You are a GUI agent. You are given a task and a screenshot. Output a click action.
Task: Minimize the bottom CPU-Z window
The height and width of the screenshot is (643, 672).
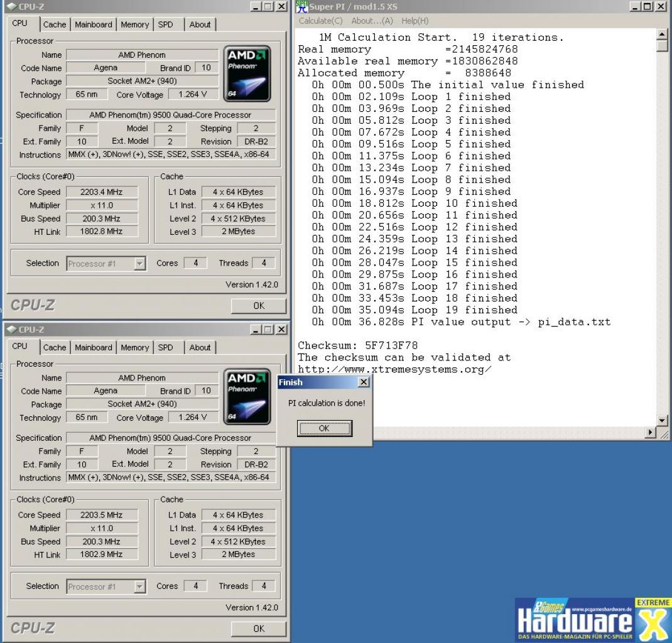[x=256, y=330]
